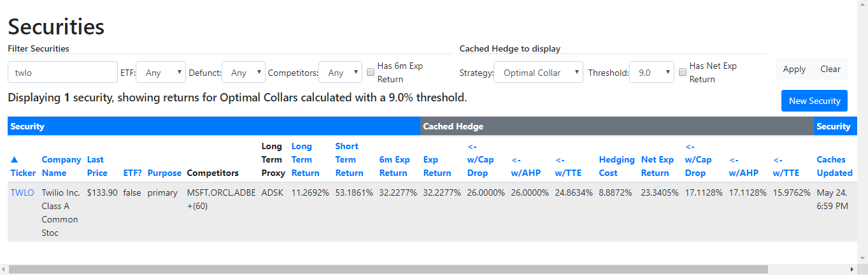Click the 23.3405% net exp return value
This screenshot has width=868, height=276.
click(660, 192)
